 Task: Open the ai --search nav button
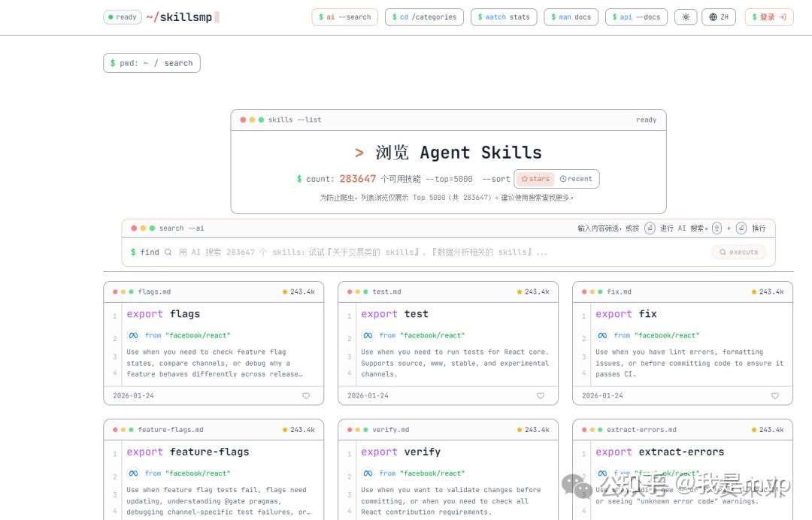click(x=345, y=17)
